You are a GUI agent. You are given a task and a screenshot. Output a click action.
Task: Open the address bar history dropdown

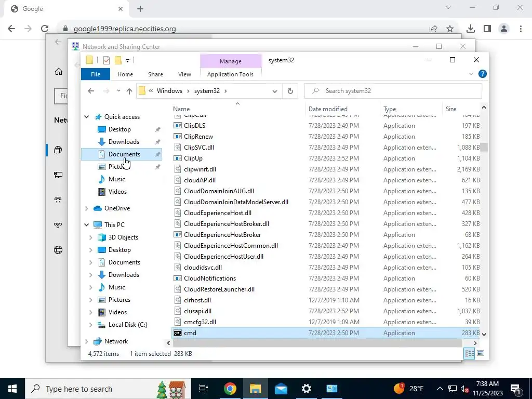coord(275,91)
